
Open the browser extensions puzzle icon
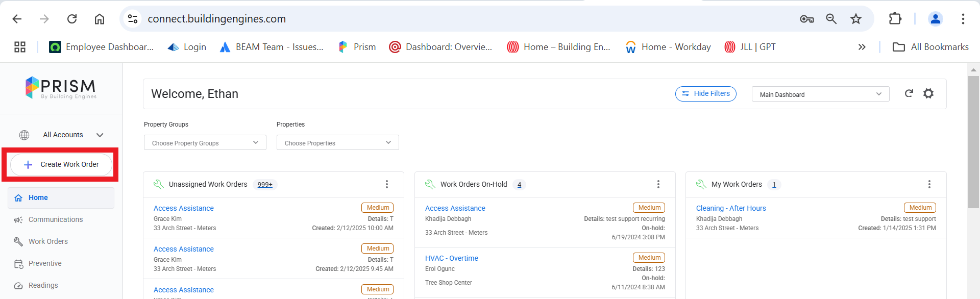coord(895,19)
